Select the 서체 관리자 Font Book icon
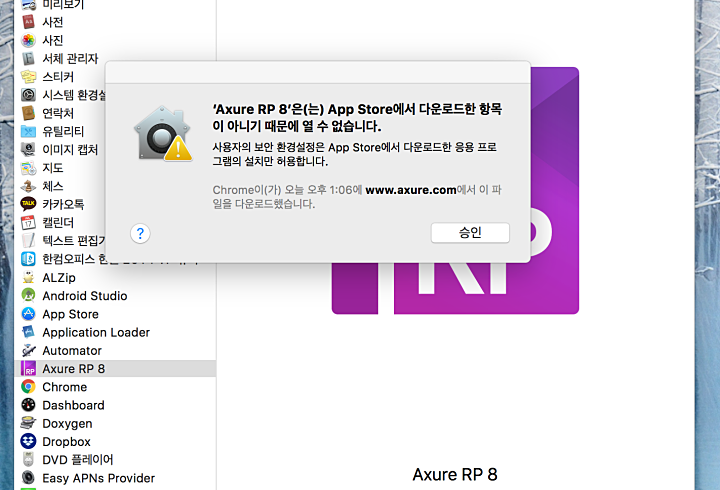 (x=28, y=58)
